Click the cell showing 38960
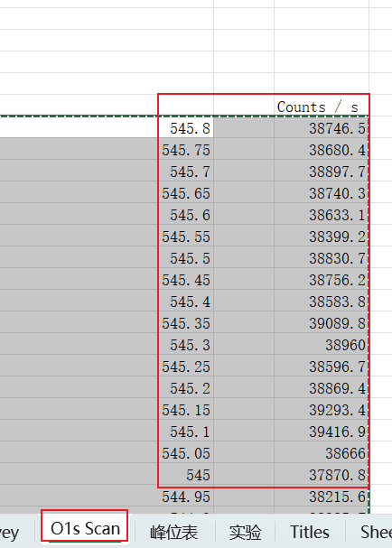 (x=322, y=345)
